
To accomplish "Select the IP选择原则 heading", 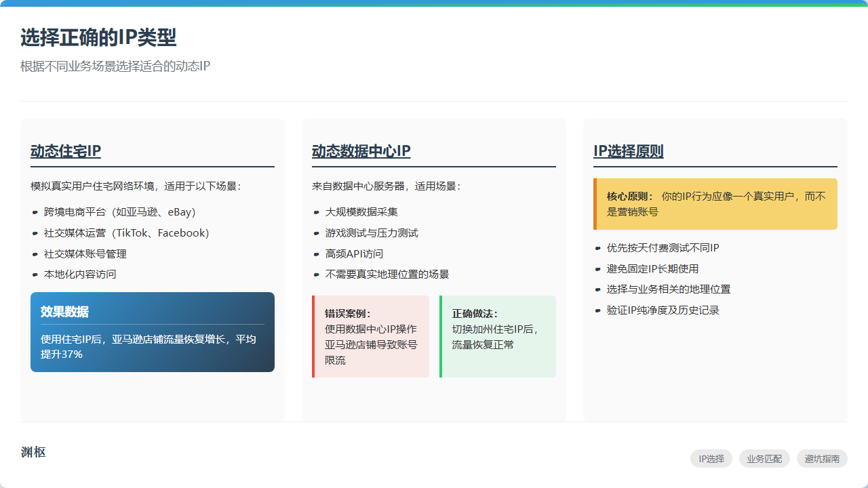I will [x=629, y=151].
